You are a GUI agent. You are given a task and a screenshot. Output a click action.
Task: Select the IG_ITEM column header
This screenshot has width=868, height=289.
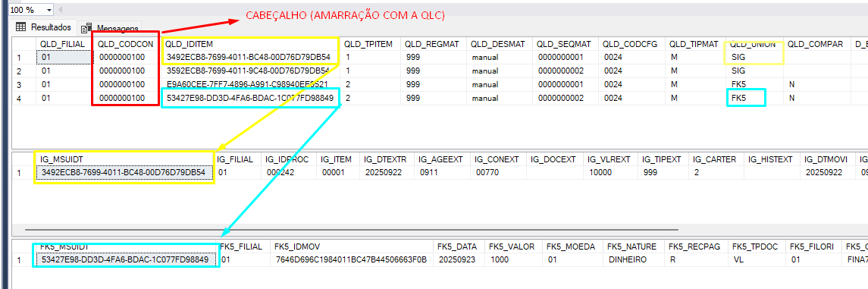coord(337,159)
